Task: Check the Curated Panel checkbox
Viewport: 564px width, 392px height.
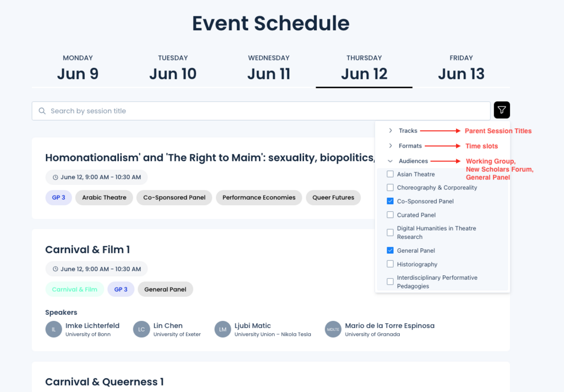Action: click(x=390, y=215)
